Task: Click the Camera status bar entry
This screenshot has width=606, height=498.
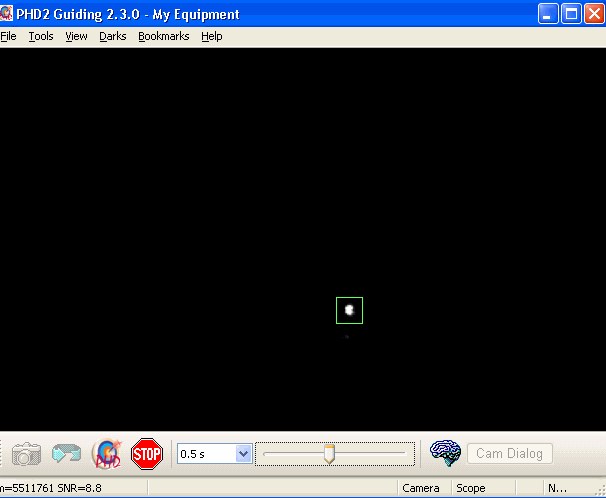Action: [420, 488]
